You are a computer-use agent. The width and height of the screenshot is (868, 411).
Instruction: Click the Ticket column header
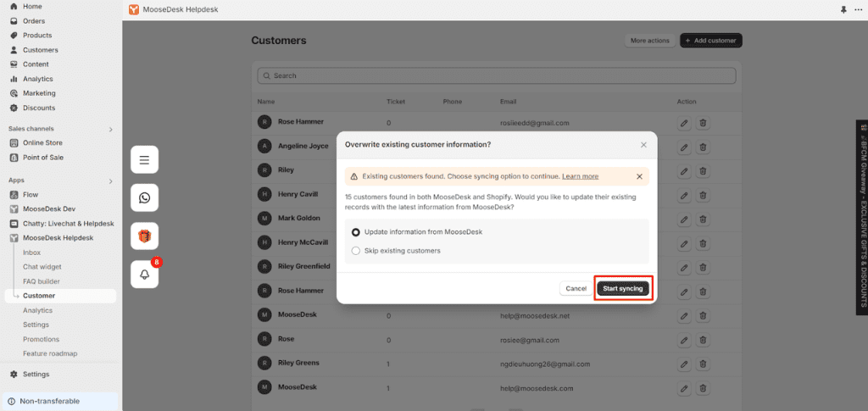pyautogui.click(x=396, y=102)
